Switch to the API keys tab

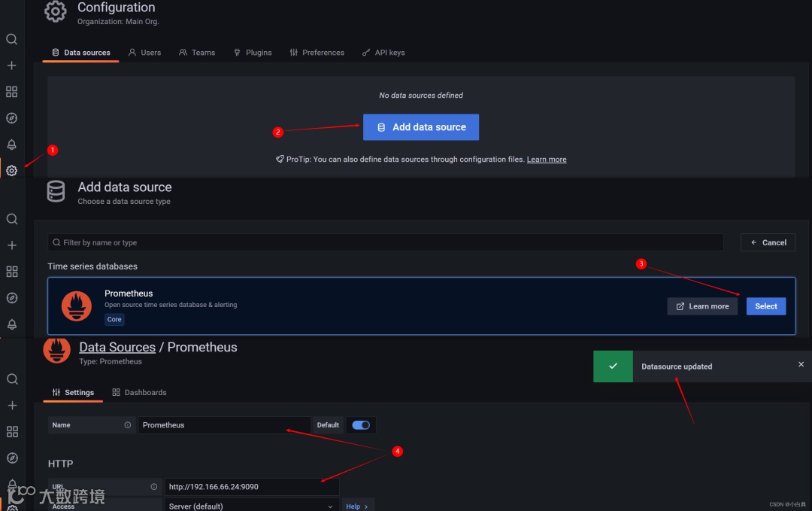point(383,53)
